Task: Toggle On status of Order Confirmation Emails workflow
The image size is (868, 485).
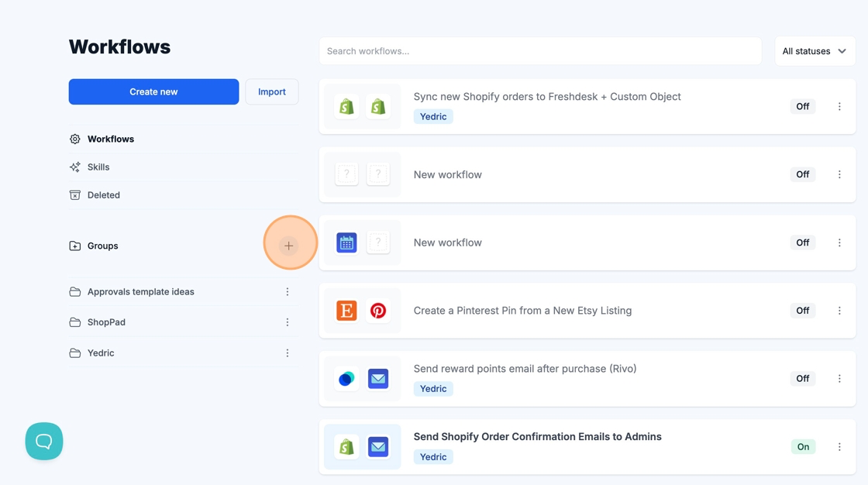Action: 803,447
